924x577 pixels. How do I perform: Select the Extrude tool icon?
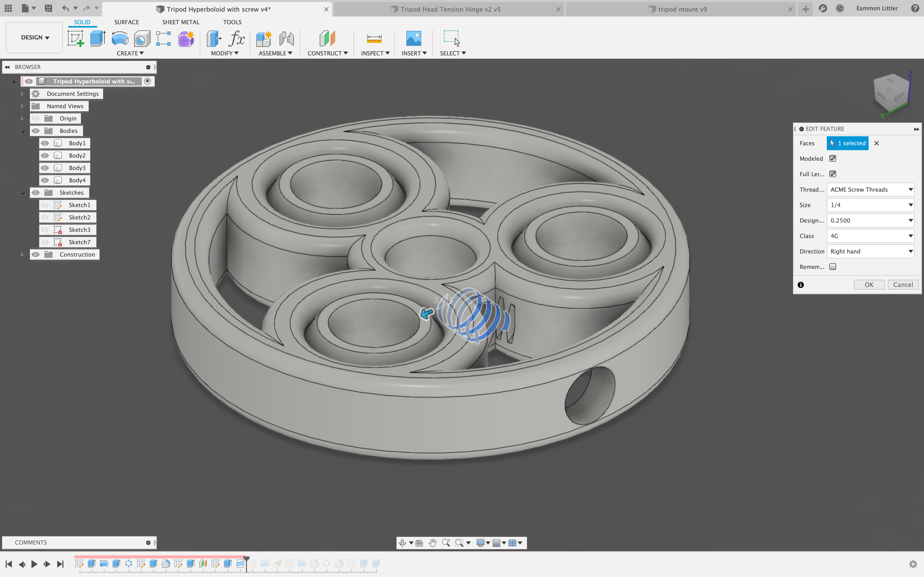coord(97,38)
